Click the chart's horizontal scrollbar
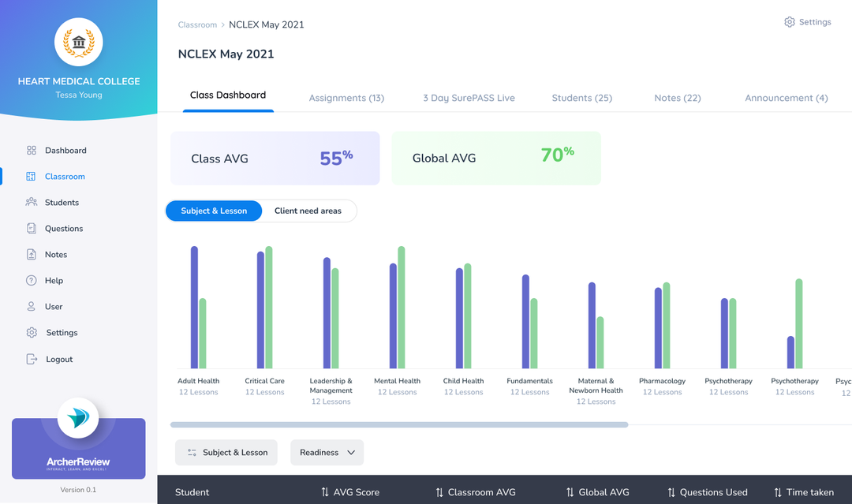Image resolution: width=852 pixels, height=504 pixels. pos(398,425)
